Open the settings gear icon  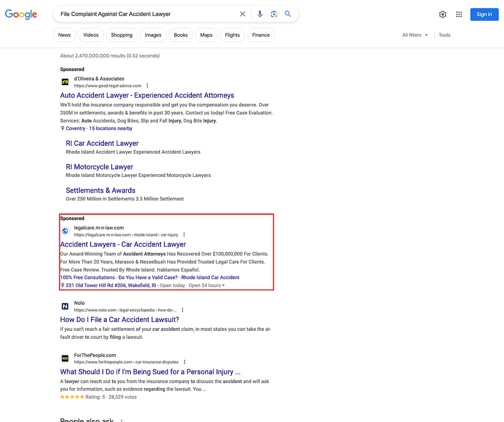pyautogui.click(x=442, y=14)
